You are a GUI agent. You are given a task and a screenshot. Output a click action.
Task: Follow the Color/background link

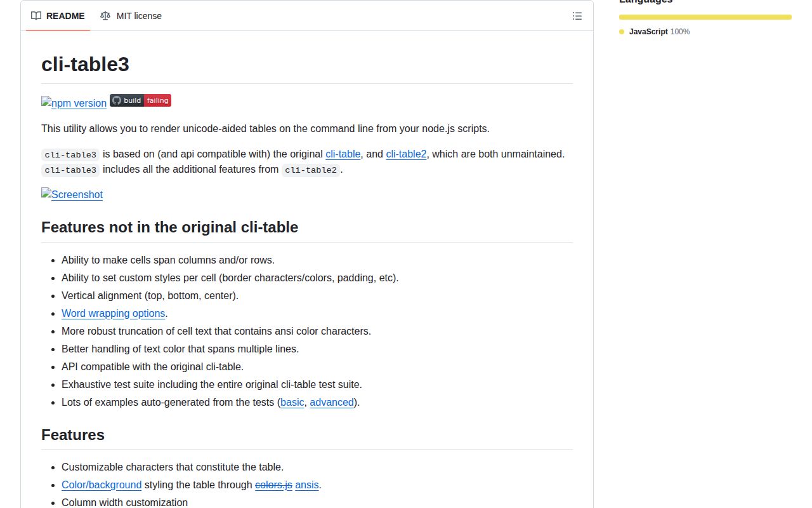point(101,485)
